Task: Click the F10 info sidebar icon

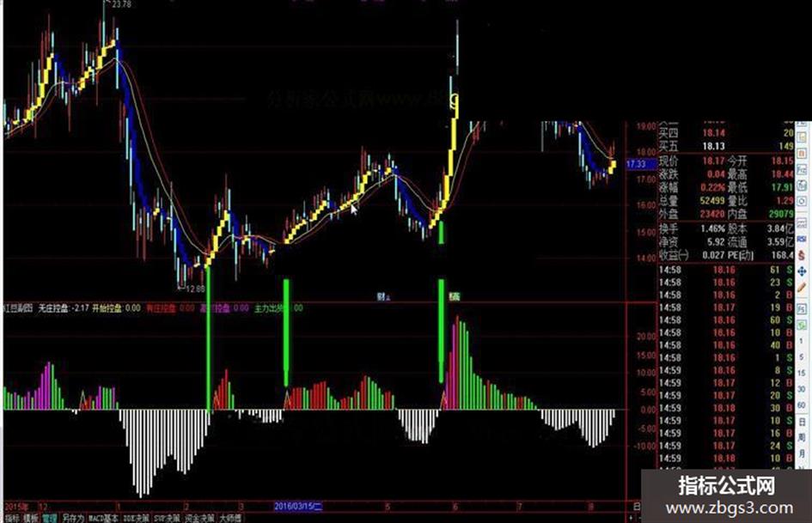Action: point(802,170)
